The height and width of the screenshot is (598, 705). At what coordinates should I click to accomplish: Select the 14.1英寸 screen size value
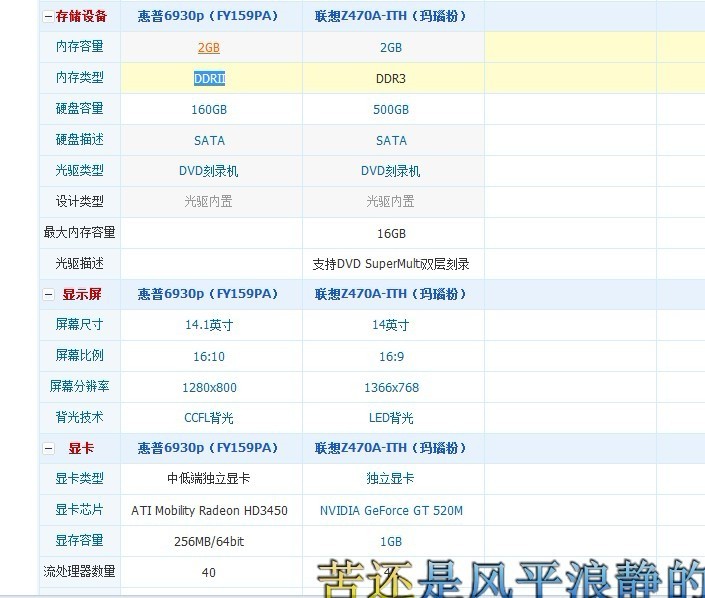point(209,325)
